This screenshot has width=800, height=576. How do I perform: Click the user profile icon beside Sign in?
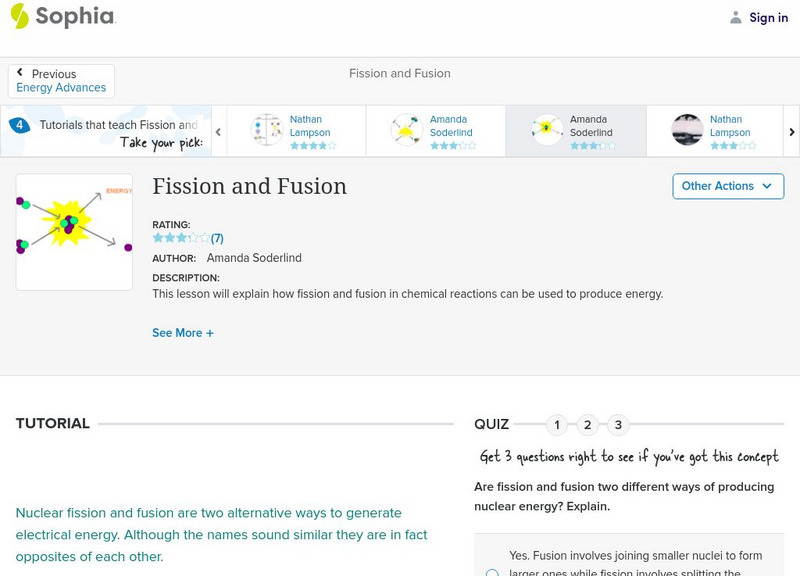coord(736,18)
